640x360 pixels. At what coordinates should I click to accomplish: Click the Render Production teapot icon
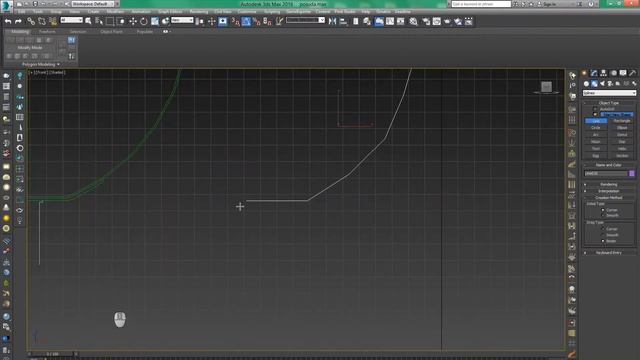pyautogui.click(x=447, y=21)
